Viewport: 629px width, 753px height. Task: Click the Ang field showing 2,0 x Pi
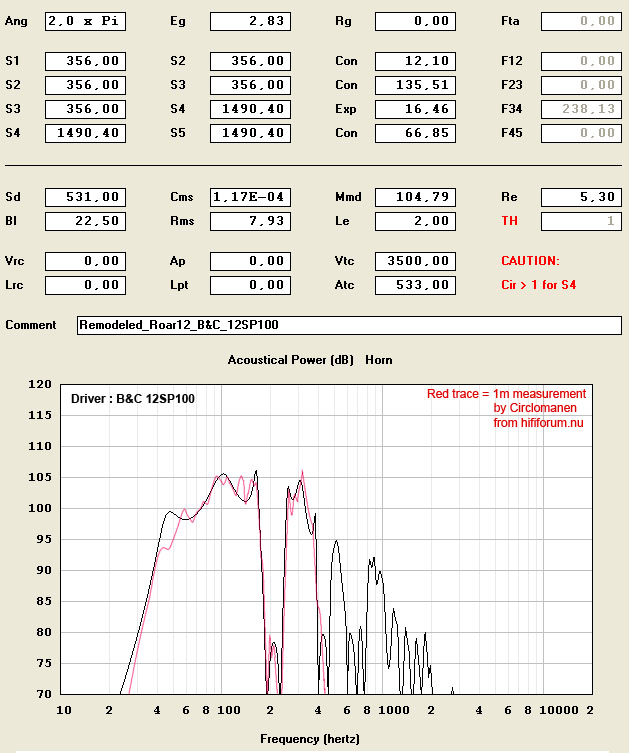click(x=85, y=22)
